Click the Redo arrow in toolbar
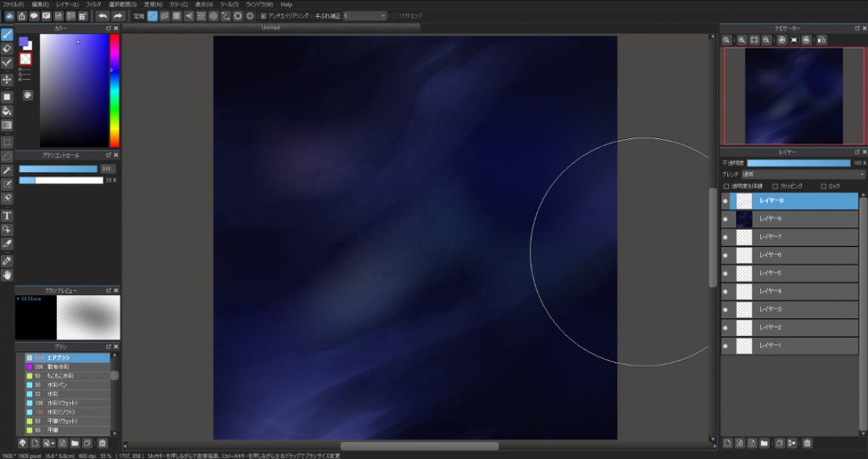This screenshot has height=459, width=868. 117,16
